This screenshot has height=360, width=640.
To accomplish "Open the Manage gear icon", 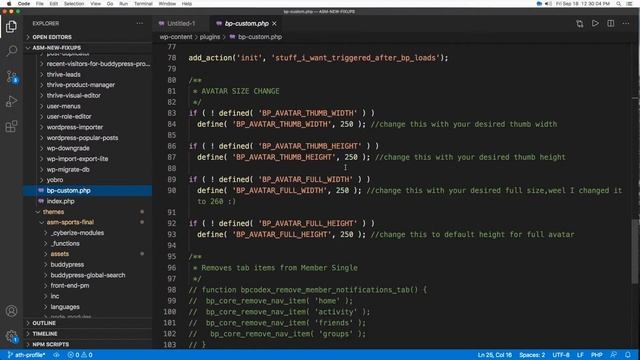I will tap(11, 336).
